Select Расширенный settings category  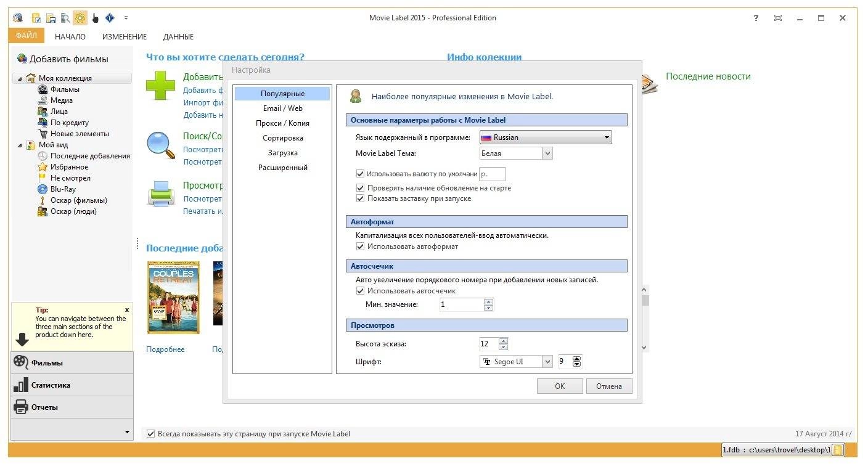coord(282,168)
